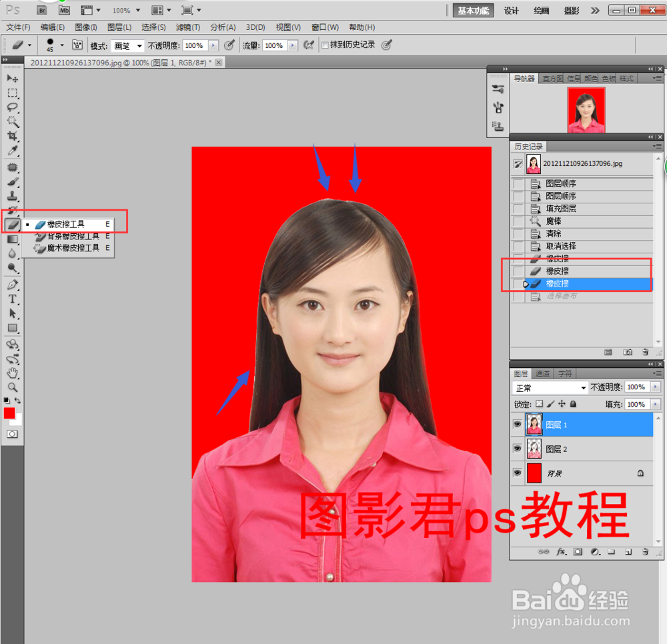Switch to the 直方图 tab
This screenshot has width=667, height=644.
552,79
